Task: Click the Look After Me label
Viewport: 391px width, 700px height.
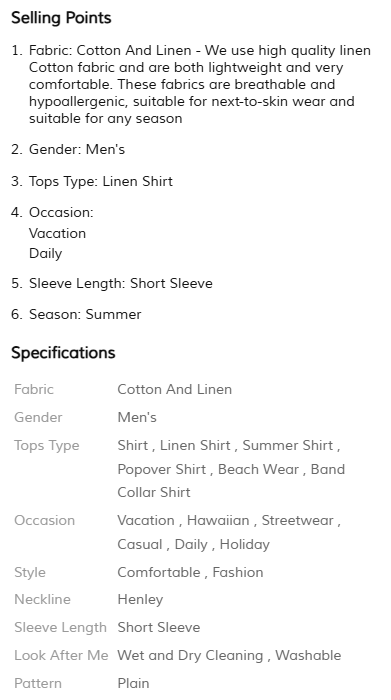Action: pyautogui.click(x=61, y=655)
